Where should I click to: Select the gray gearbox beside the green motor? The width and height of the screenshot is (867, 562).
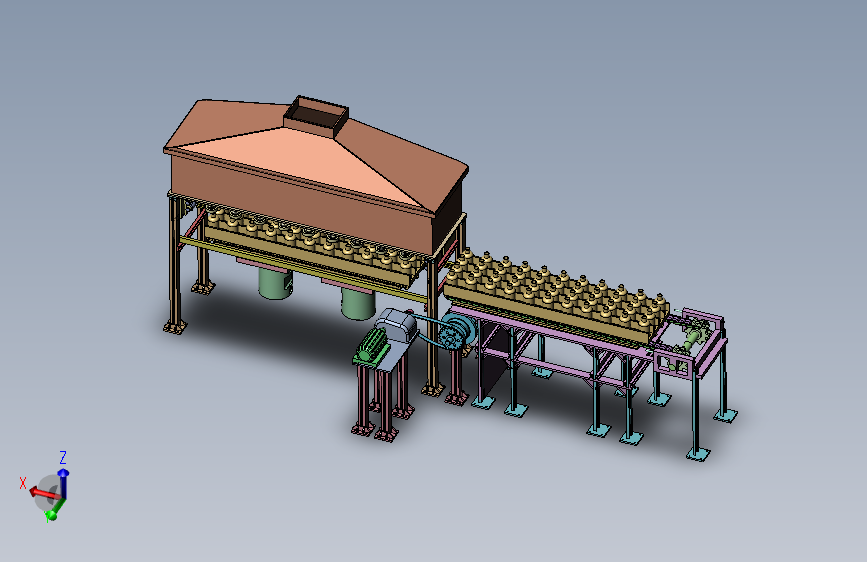click(x=396, y=326)
